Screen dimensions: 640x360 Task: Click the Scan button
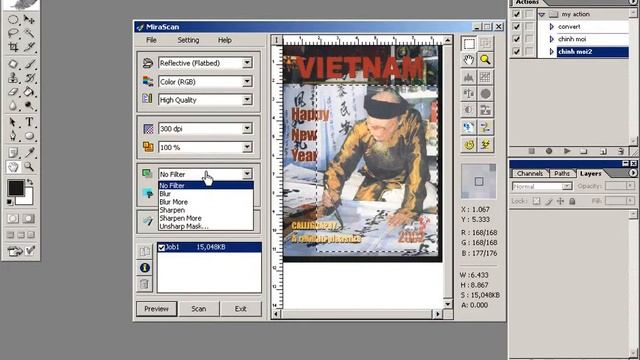pos(199,309)
